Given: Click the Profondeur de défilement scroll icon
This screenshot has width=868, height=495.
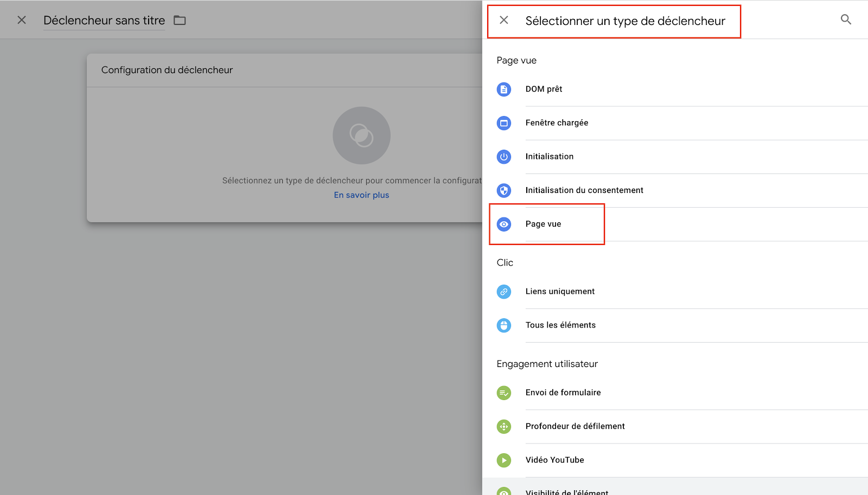Looking at the screenshot, I should pos(504,427).
